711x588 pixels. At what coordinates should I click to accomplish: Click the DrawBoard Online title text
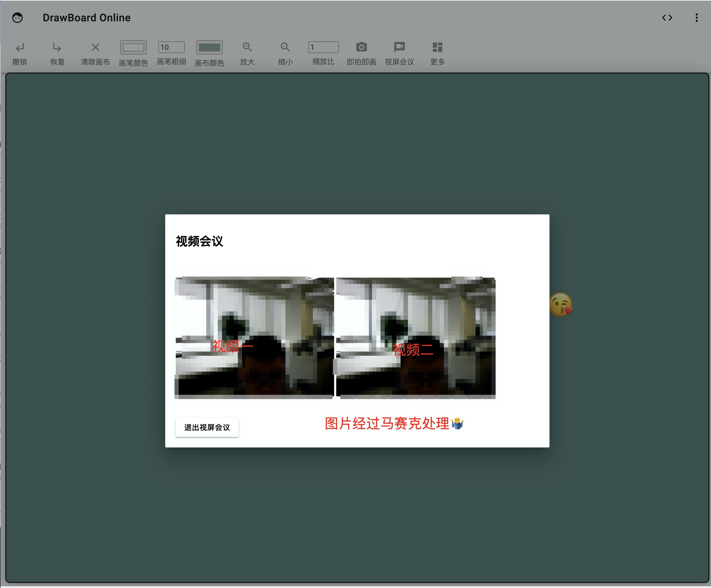[86, 18]
